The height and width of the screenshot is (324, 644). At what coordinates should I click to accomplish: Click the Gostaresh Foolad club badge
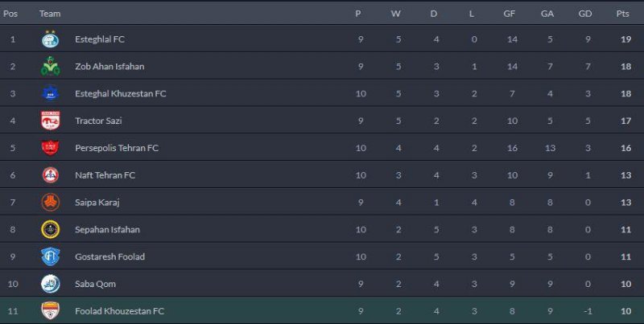tap(50, 257)
